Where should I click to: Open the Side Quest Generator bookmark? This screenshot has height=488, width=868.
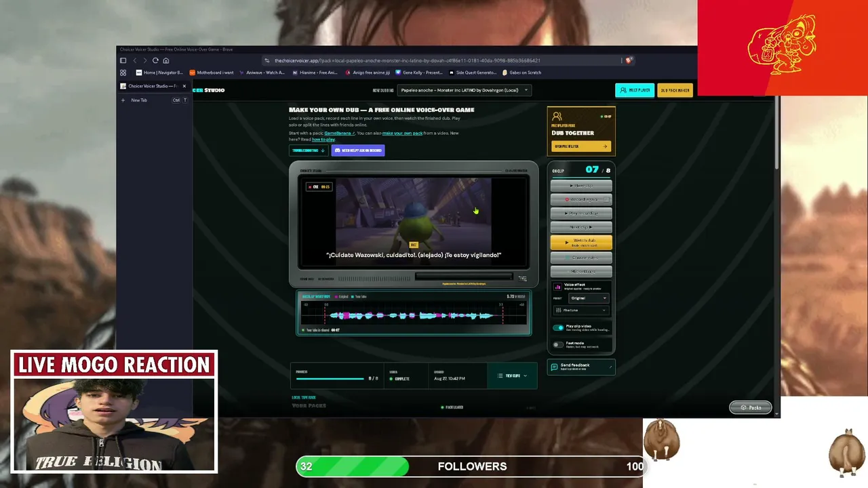[472, 73]
